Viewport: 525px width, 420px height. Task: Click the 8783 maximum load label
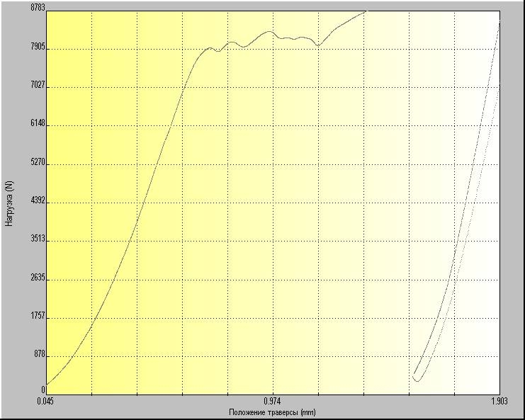click(38, 8)
